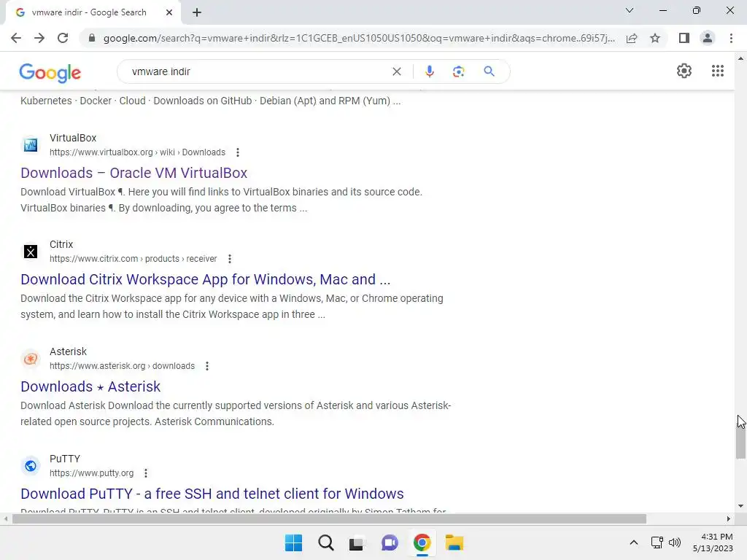Click the asterisk.org downloads URL
The image size is (747, 560).
pos(122,366)
